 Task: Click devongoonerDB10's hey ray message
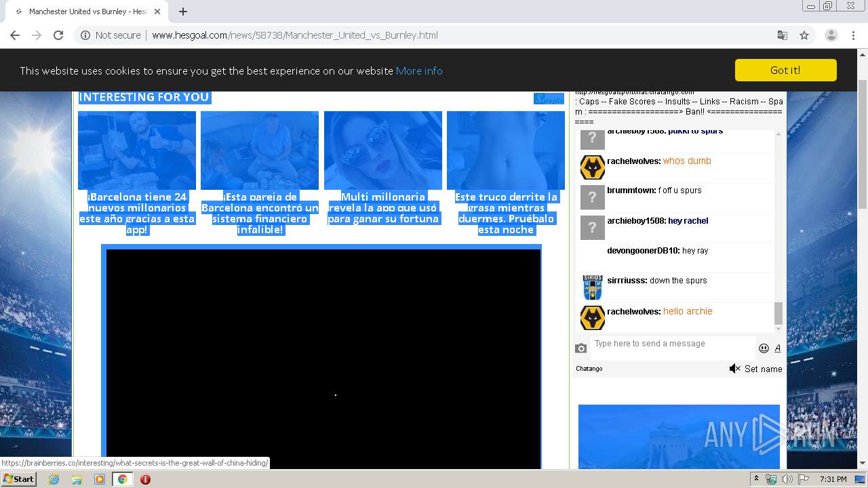pos(695,251)
